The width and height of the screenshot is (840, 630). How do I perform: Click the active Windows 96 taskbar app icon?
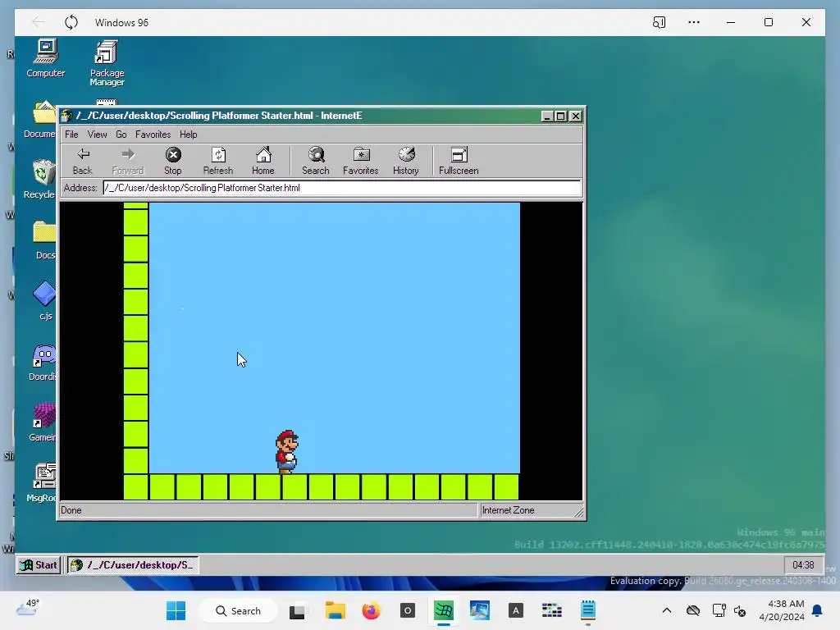click(444, 610)
